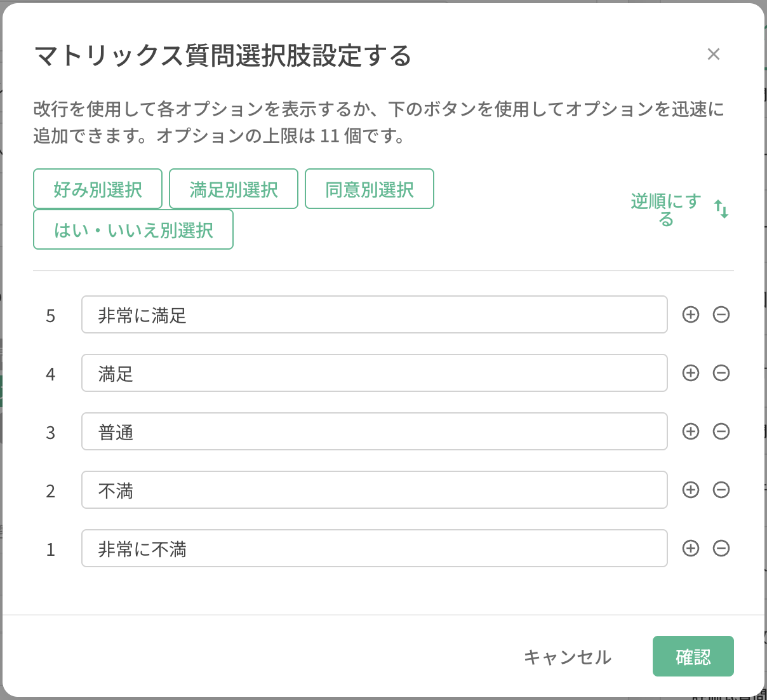
Task: Apply the 同意別選択 preset
Action: click(x=370, y=189)
